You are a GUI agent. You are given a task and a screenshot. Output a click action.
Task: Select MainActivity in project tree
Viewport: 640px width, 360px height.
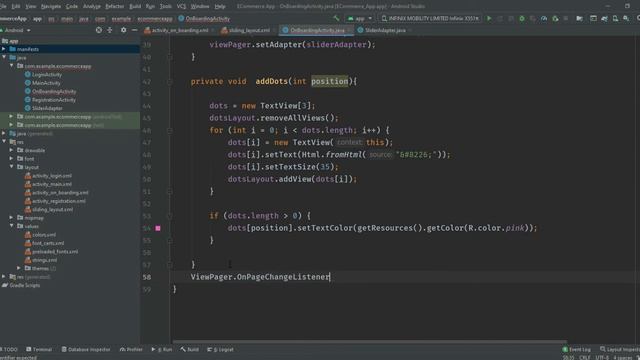(46, 83)
